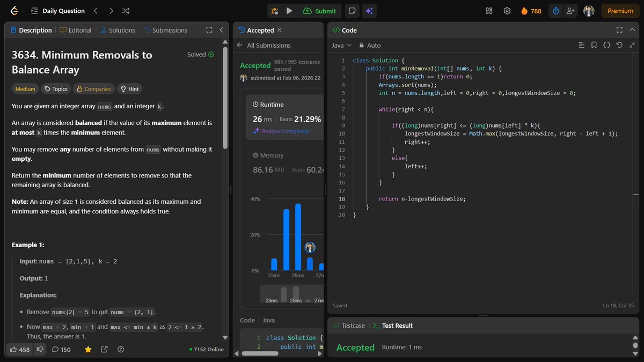Toggle the favorite star
The height and width of the screenshot is (362, 644).
tap(88, 349)
